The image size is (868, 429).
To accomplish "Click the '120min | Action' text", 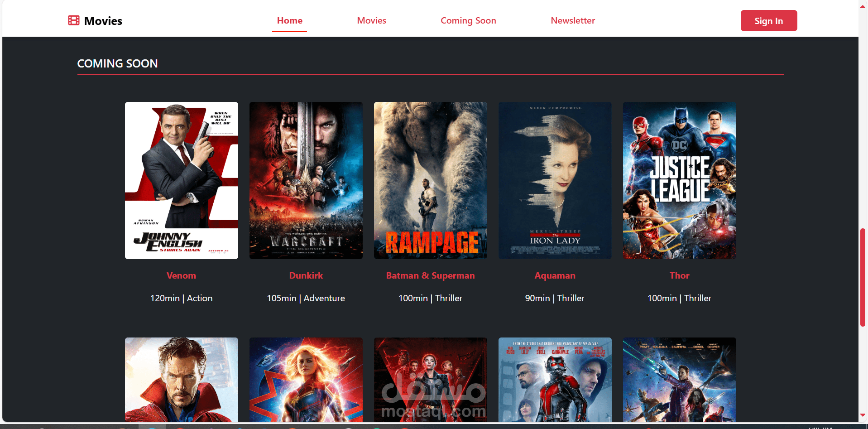I will pyautogui.click(x=182, y=298).
